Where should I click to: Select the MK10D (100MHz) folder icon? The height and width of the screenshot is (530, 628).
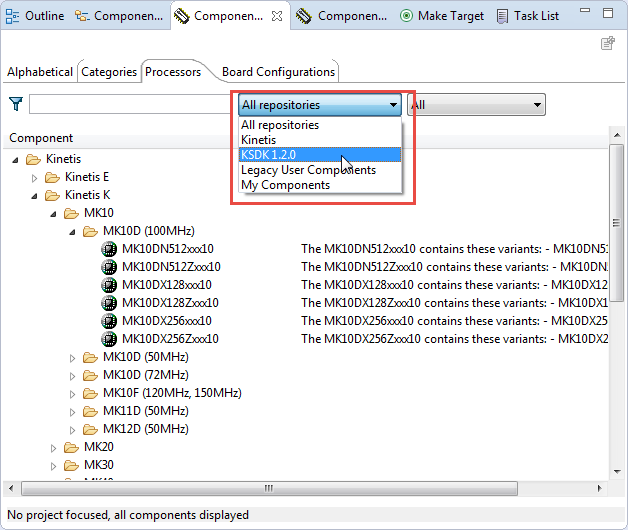pyautogui.click(x=91, y=232)
